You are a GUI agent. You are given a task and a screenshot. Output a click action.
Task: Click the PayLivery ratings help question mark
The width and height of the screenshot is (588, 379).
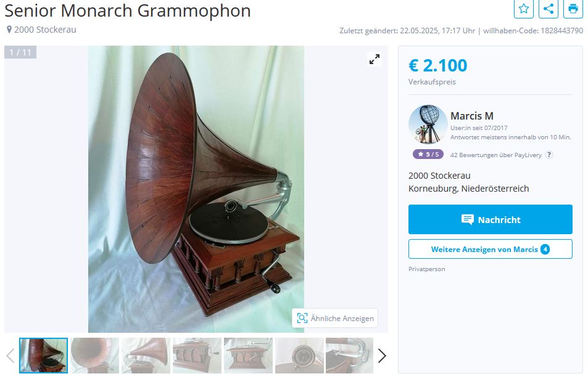click(x=549, y=155)
